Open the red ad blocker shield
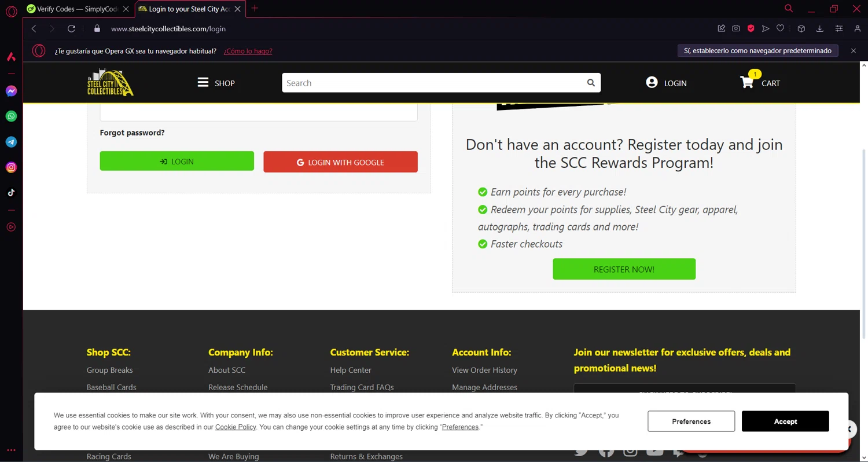 coord(751,28)
